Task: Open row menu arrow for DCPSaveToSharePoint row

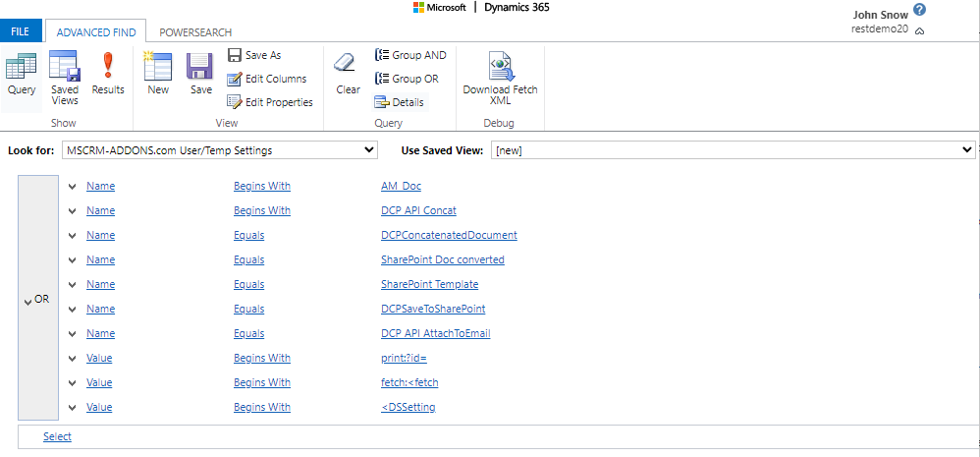Action: click(x=73, y=309)
